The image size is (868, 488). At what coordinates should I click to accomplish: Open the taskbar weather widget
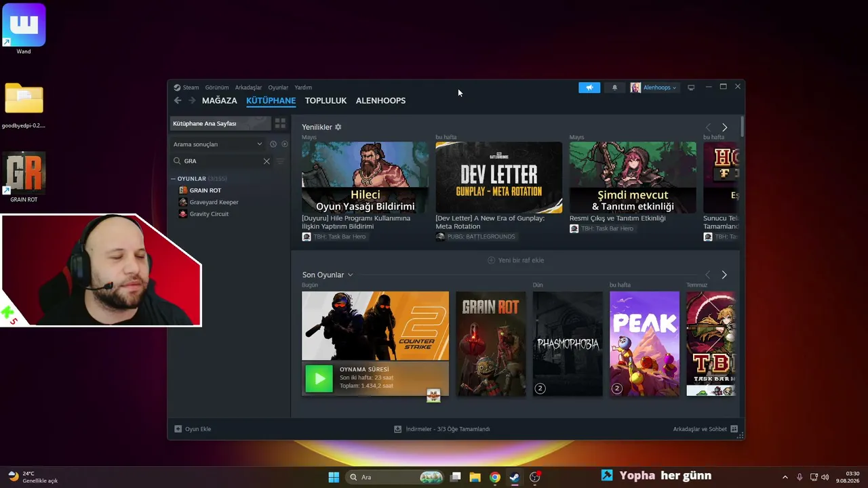click(x=33, y=477)
